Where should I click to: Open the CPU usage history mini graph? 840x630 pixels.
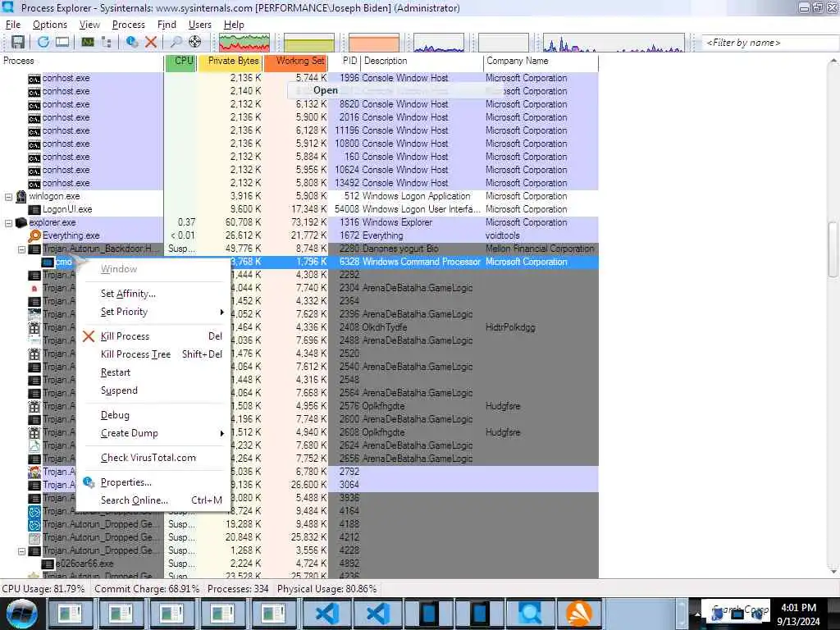(x=244, y=43)
